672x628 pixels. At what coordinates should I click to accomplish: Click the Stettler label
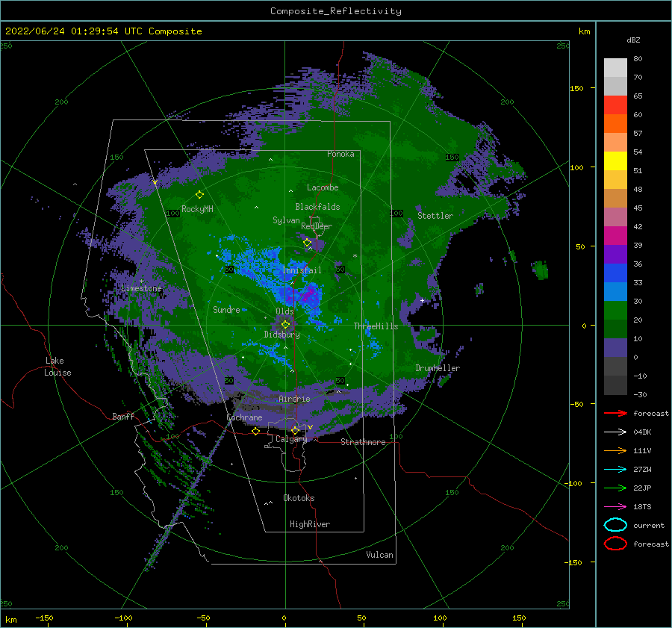(435, 216)
